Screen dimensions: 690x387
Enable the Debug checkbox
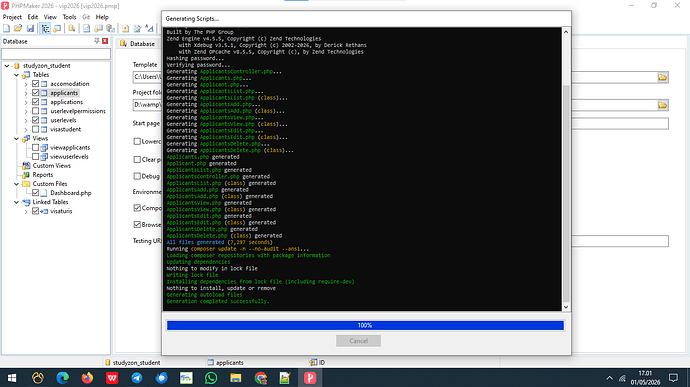[x=137, y=176]
